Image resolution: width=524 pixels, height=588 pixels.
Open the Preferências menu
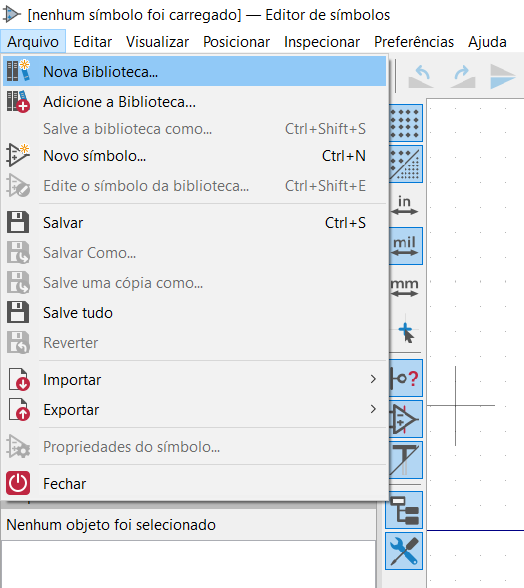pos(414,42)
